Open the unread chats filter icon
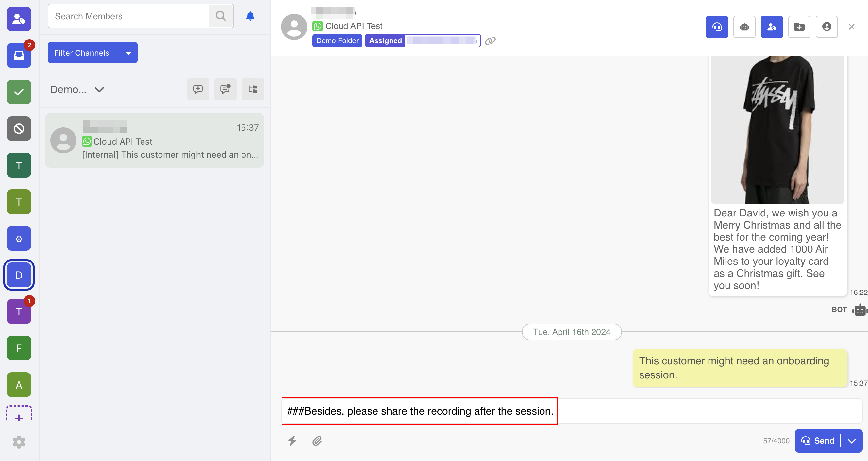The width and height of the screenshot is (868, 461). pos(225,89)
